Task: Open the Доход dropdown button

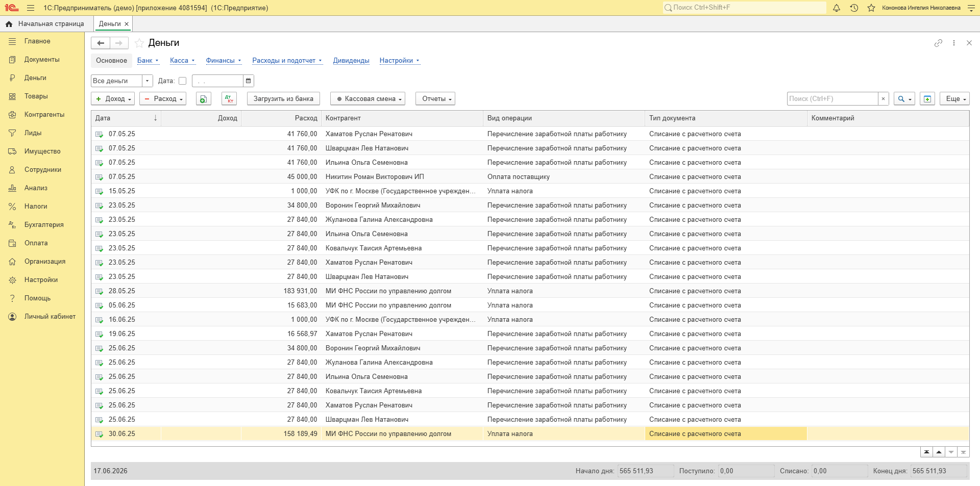Action: [113, 99]
